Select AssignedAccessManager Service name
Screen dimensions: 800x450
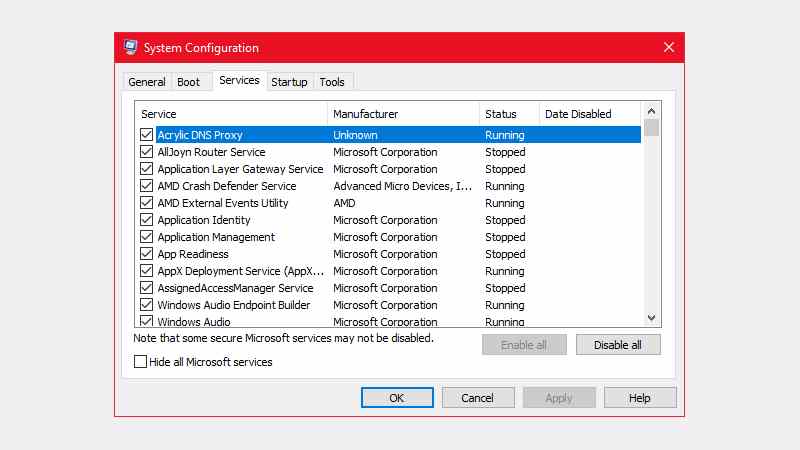coord(236,288)
